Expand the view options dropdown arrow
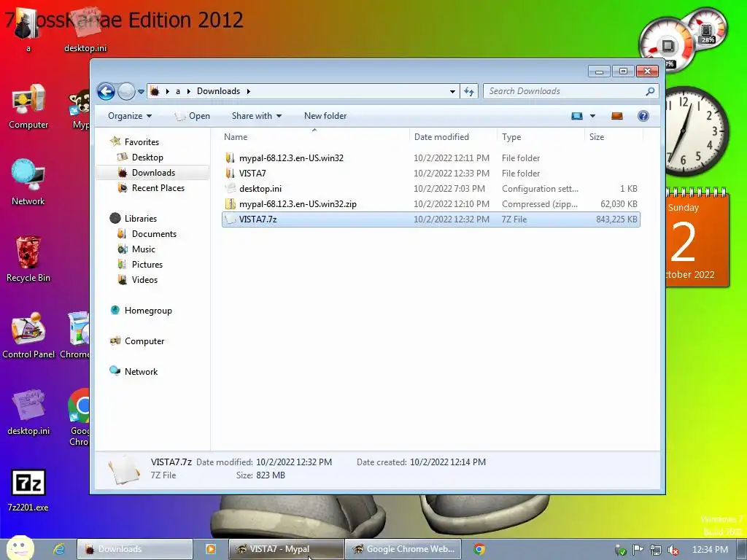 (592, 116)
